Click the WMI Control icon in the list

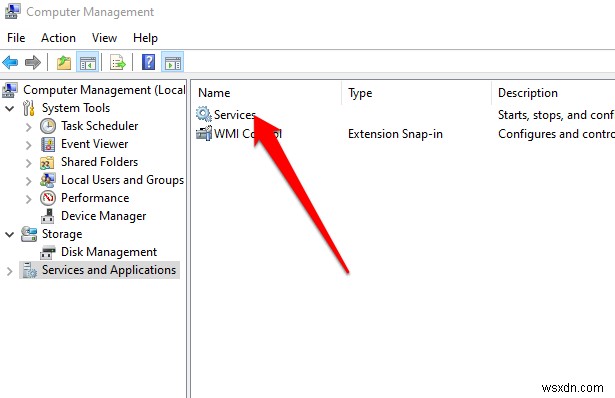[204, 133]
